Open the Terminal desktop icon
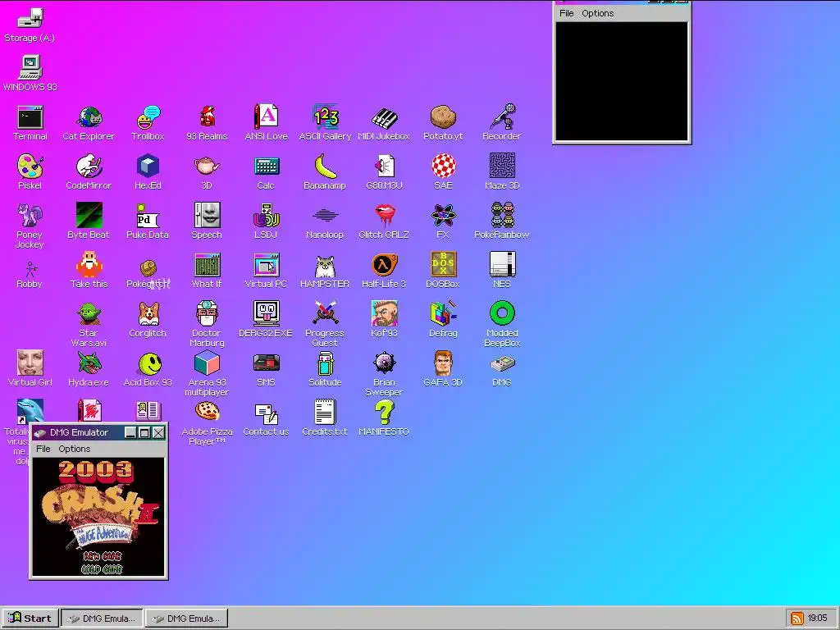 click(30, 123)
